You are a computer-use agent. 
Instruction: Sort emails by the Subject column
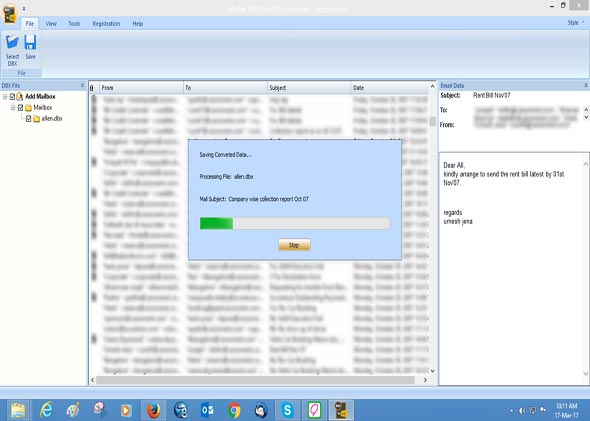click(309, 88)
